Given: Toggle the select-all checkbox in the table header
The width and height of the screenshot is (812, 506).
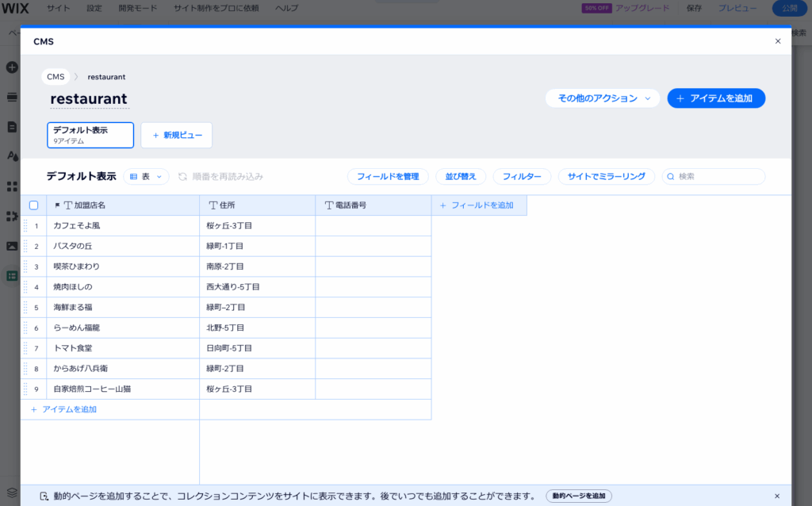Looking at the screenshot, I should pyautogui.click(x=34, y=205).
